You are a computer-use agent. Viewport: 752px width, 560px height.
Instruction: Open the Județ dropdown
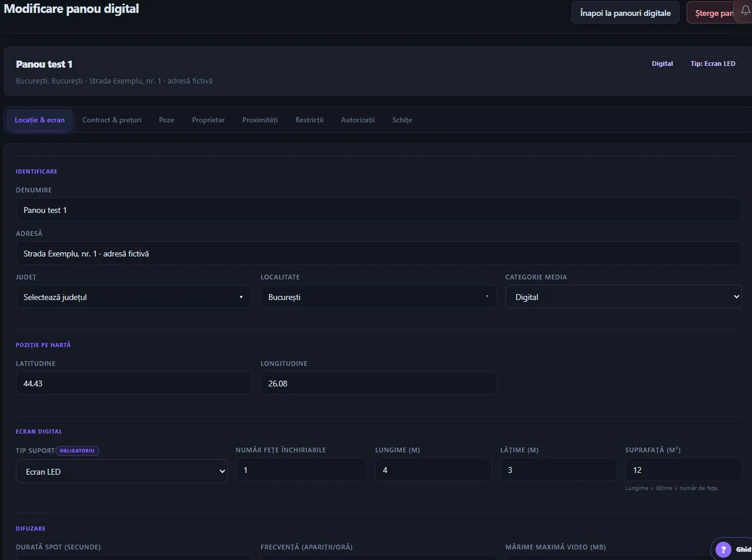pos(134,296)
